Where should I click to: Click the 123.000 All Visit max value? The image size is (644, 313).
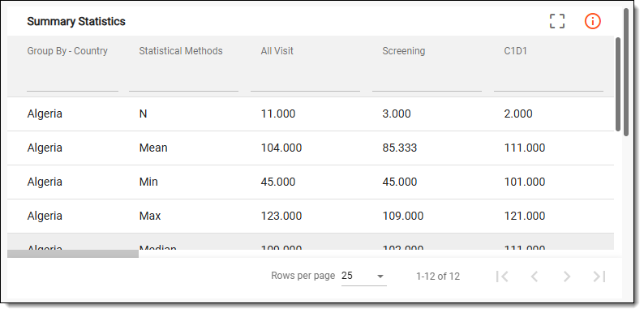tap(281, 216)
